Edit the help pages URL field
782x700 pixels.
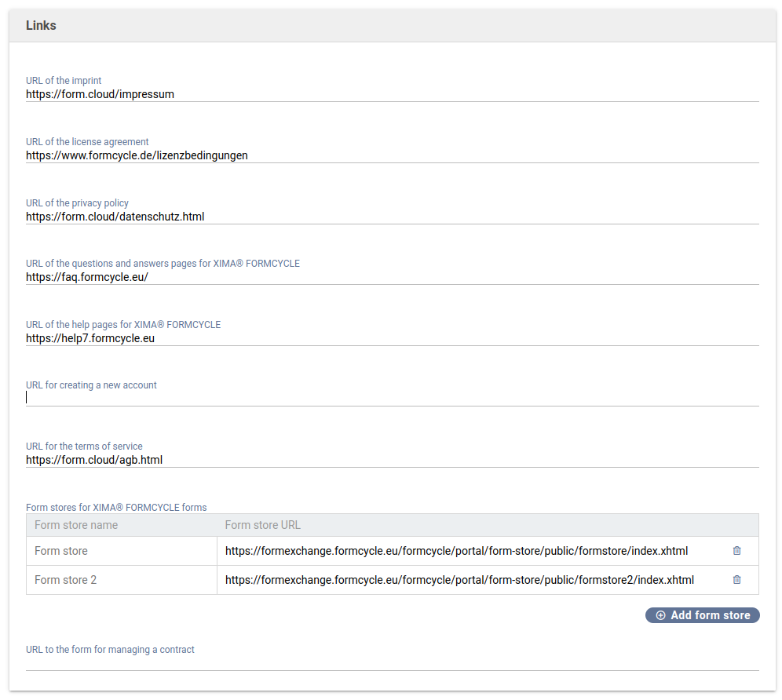tap(391, 338)
